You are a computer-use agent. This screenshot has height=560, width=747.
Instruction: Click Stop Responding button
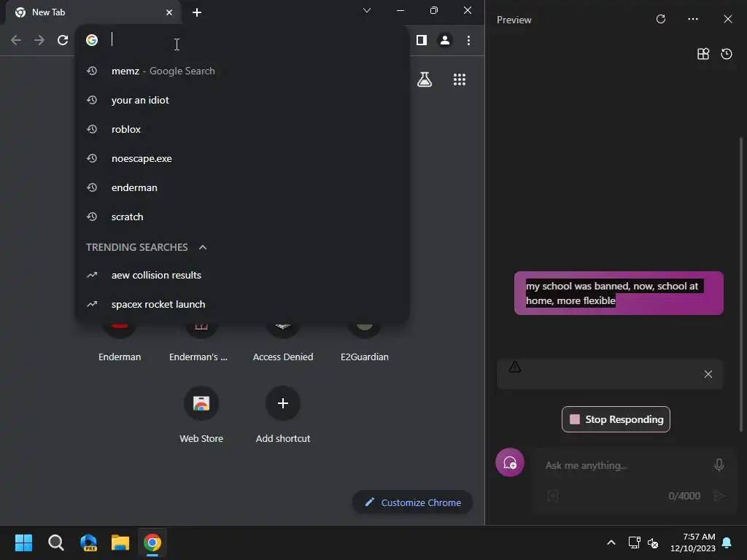[616, 419]
